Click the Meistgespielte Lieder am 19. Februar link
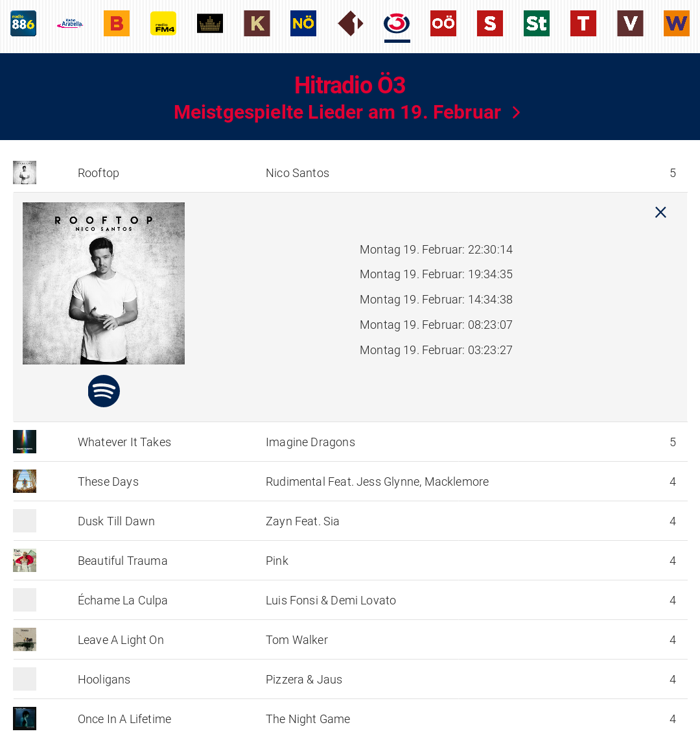The image size is (700, 738). point(337,112)
